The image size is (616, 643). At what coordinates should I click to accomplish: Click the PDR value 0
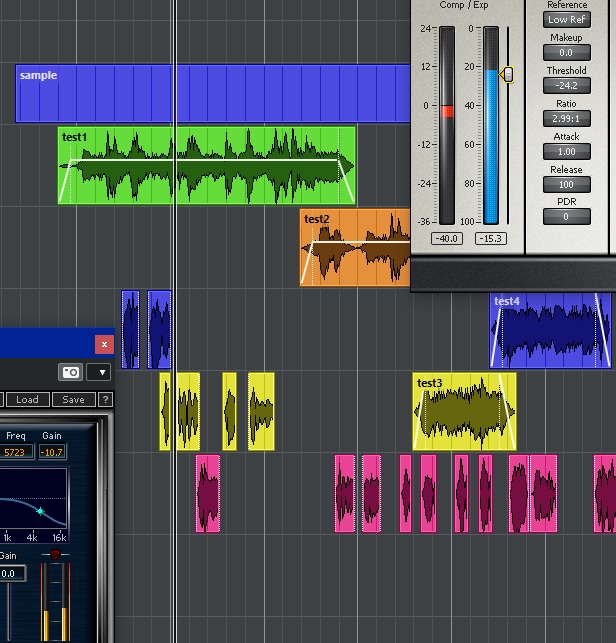click(x=567, y=217)
